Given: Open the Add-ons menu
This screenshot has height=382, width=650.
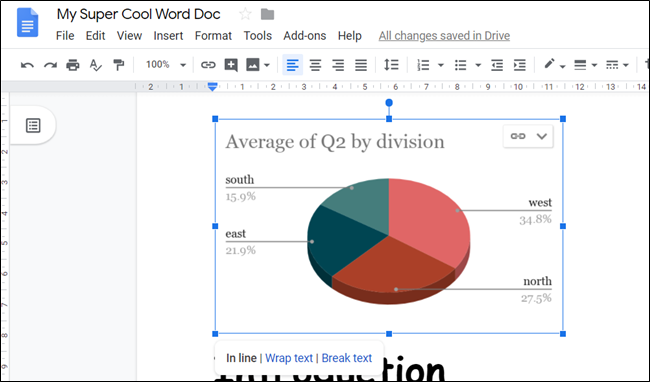Looking at the screenshot, I should pos(305,36).
